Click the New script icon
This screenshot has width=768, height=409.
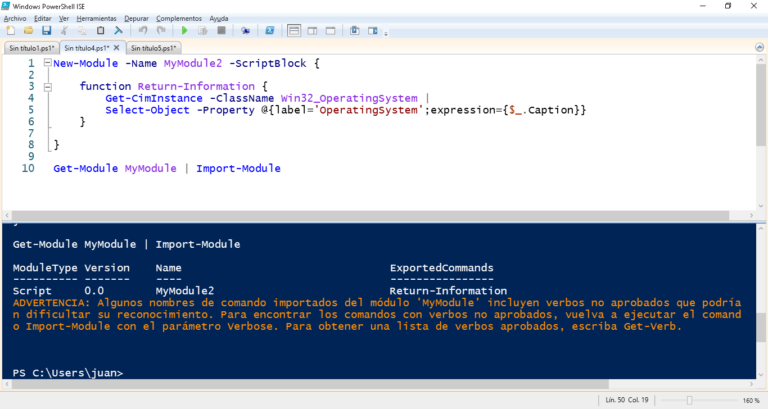(x=10, y=31)
